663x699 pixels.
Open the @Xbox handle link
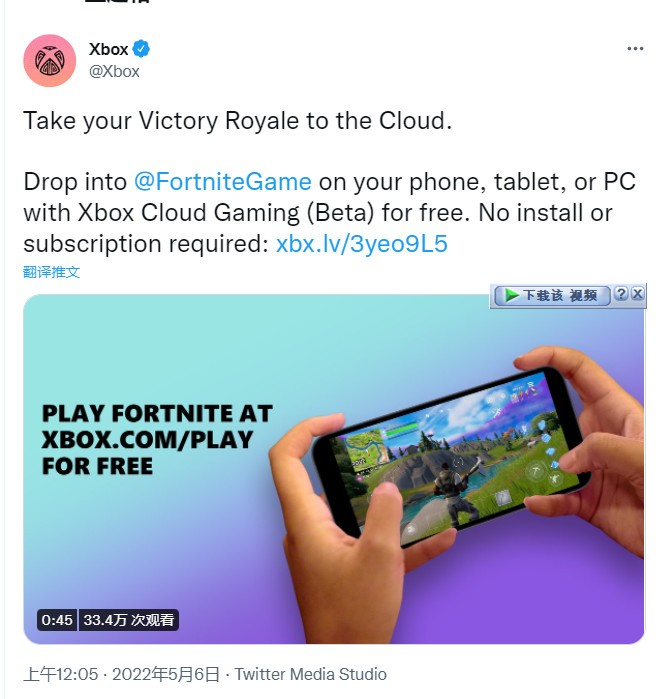point(114,71)
